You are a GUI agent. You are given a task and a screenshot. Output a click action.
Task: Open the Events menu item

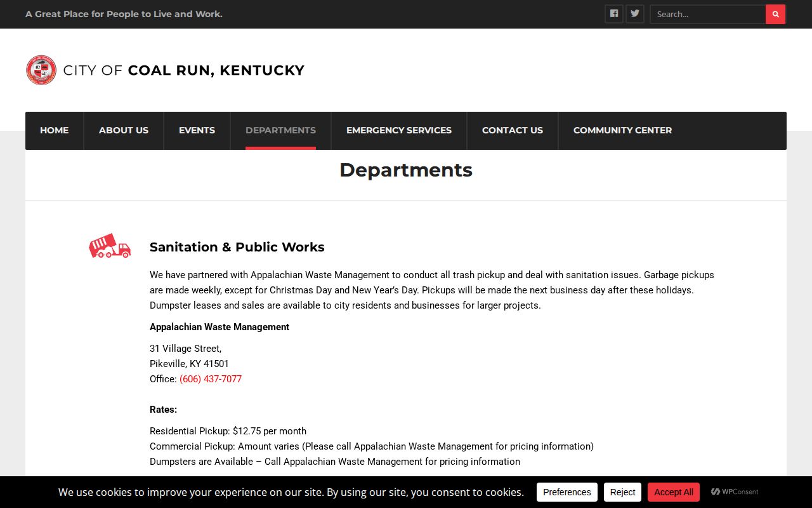197,130
